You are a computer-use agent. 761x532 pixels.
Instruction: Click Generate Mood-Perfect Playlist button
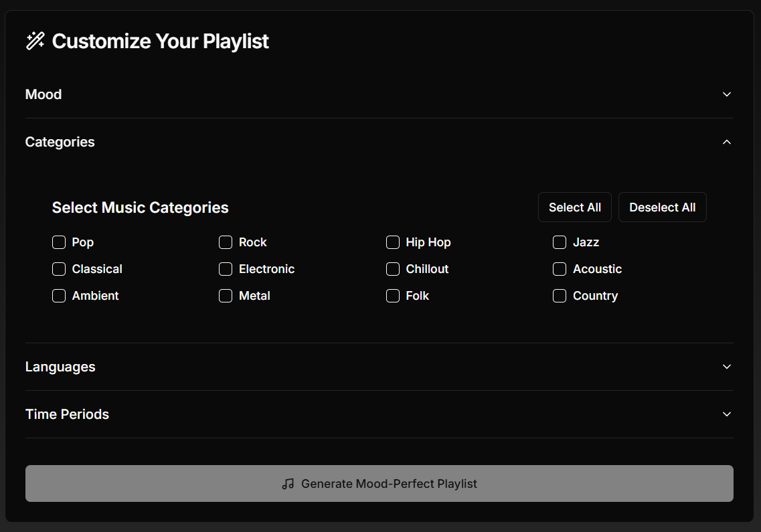(x=379, y=484)
